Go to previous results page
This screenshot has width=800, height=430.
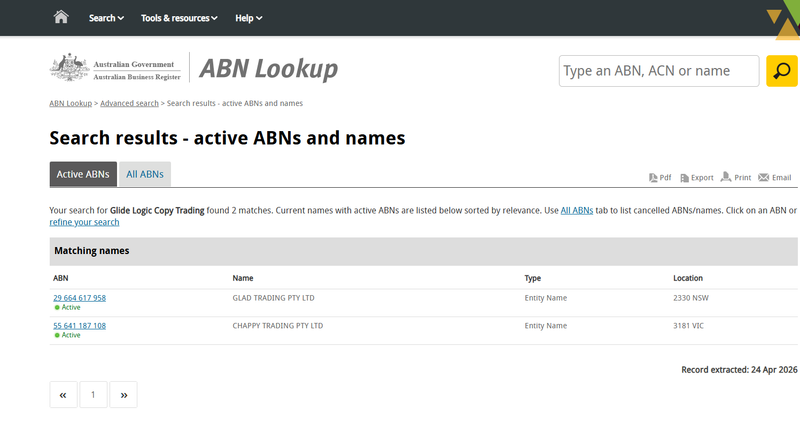coord(63,394)
